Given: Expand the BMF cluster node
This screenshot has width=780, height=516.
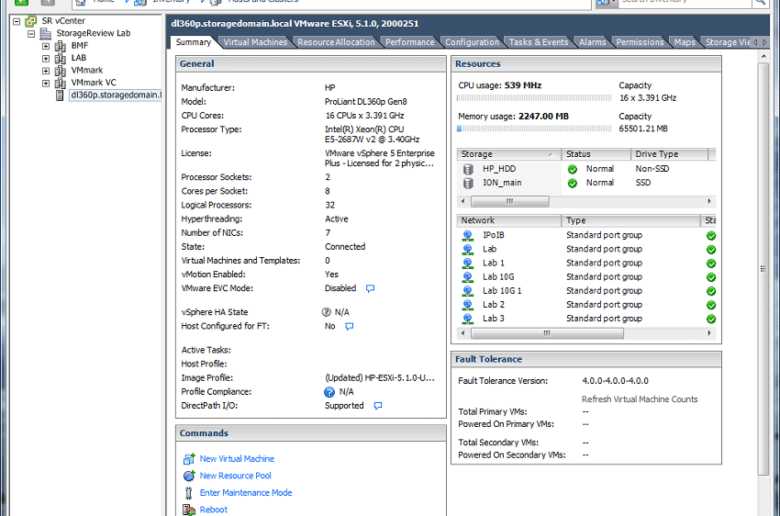Looking at the screenshot, I should coord(46,46).
